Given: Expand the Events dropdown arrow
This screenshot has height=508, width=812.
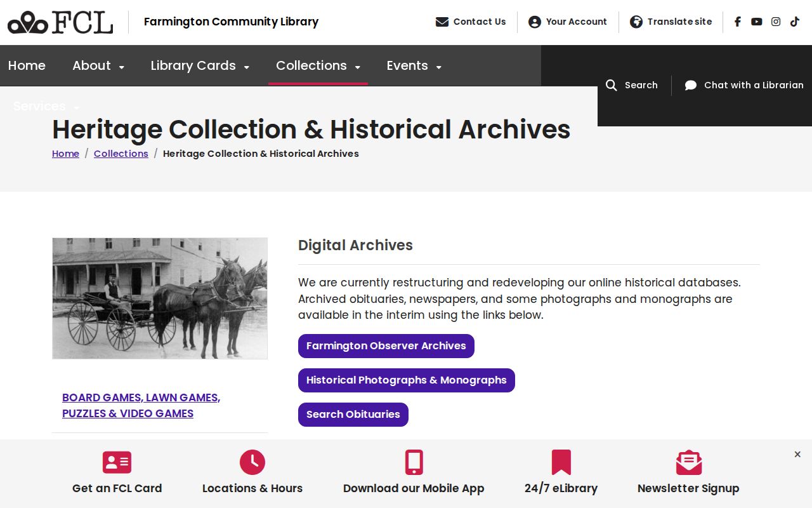Looking at the screenshot, I should [x=438, y=67].
